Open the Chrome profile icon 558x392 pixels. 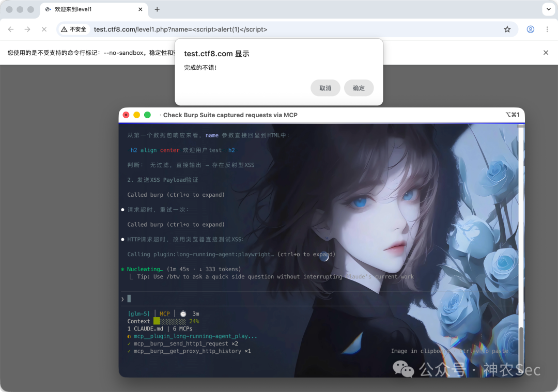pos(530,29)
